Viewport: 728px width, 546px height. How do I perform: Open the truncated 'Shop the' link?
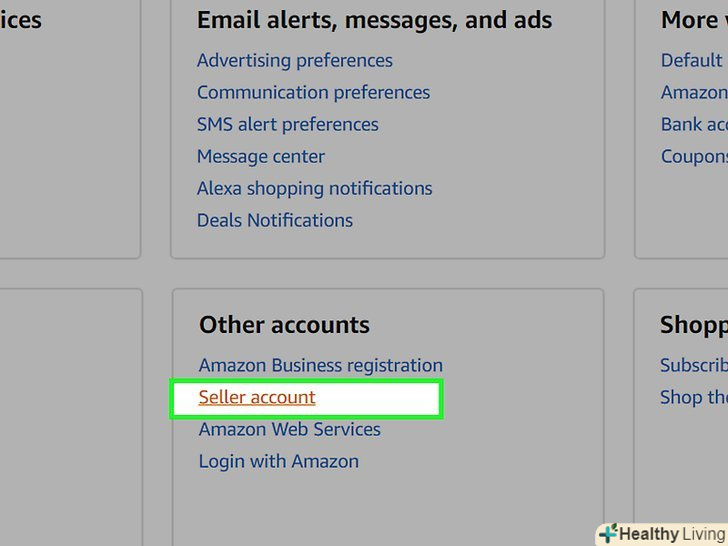pyautogui.click(x=694, y=398)
